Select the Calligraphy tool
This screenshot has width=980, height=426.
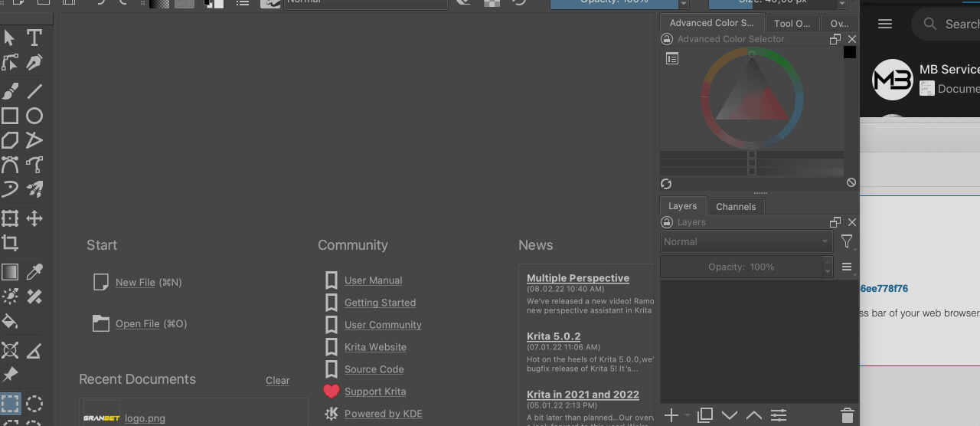click(x=34, y=62)
